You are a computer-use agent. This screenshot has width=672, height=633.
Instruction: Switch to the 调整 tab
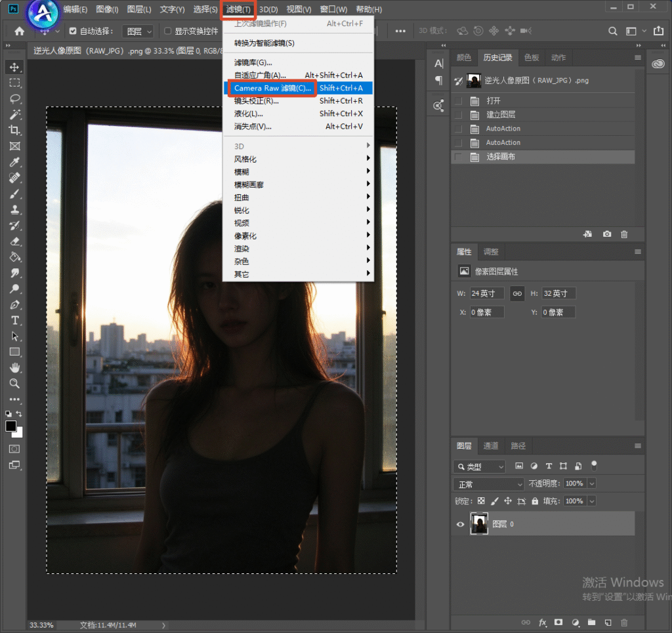[x=491, y=252]
